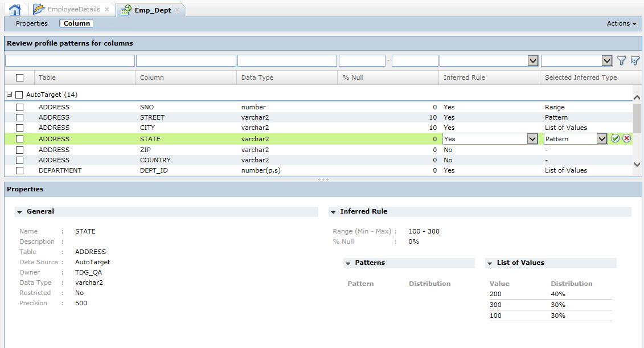The image size is (644, 348).
Task: Close the EmployeeDetails tab
Action: 107,10
